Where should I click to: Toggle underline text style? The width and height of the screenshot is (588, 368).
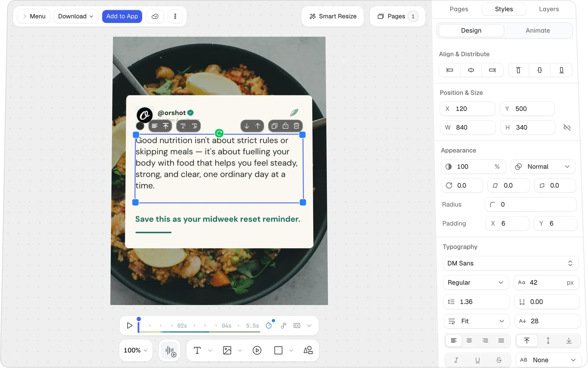click(477, 360)
